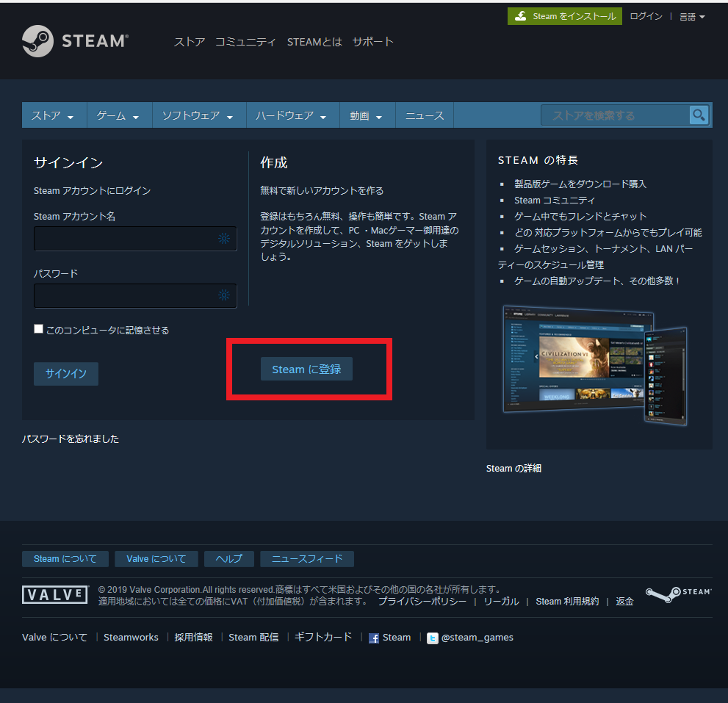728x703 pixels.
Task: Click 'Valve について' in the bottom link row
Action: [55, 637]
